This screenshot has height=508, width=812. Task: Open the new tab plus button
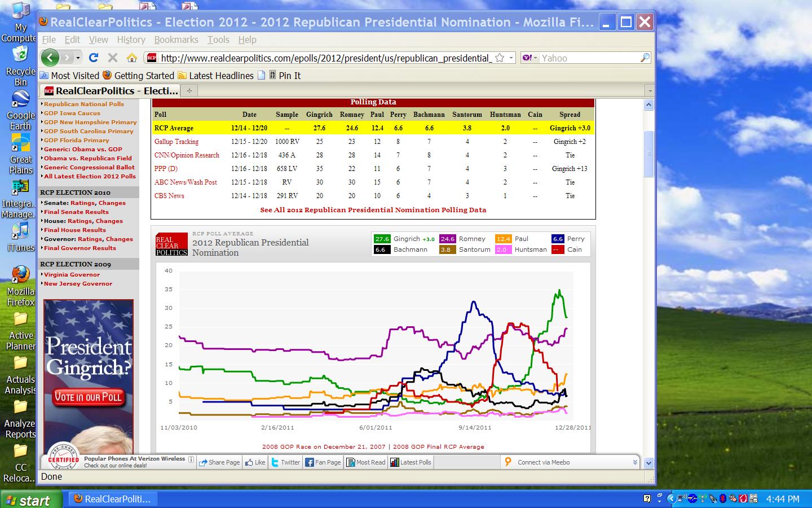pyautogui.click(x=189, y=91)
